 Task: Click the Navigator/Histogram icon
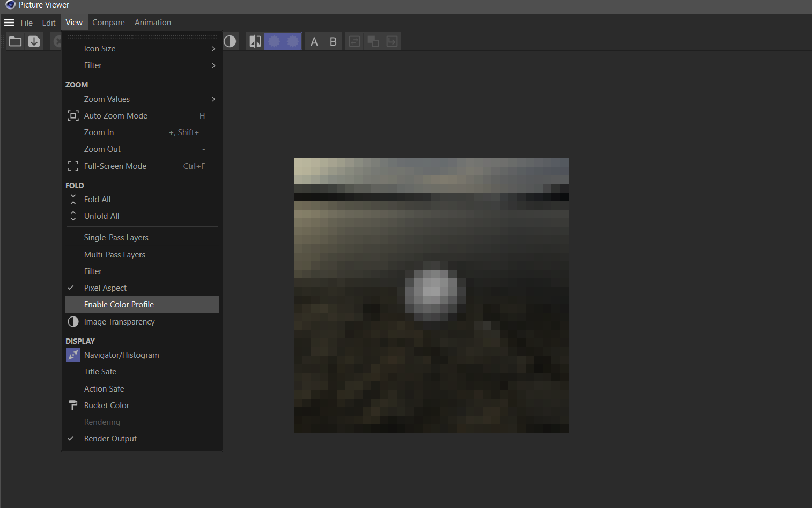[x=73, y=355]
